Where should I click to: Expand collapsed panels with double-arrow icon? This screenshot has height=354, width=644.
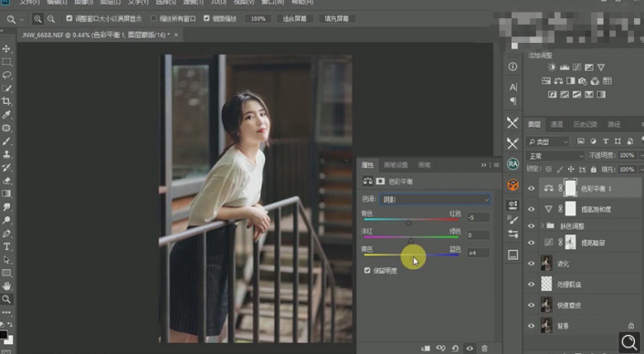coord(484,165)
